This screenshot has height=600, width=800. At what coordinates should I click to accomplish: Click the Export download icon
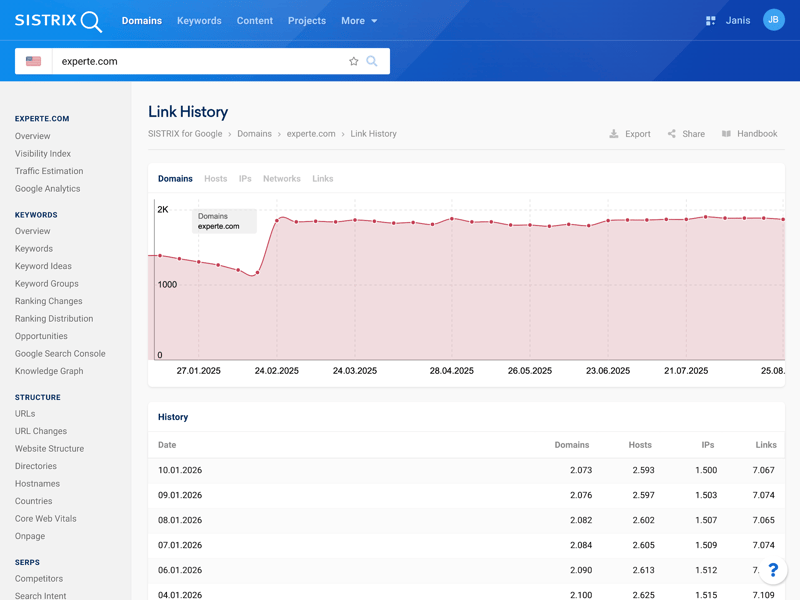pos(614,134)
